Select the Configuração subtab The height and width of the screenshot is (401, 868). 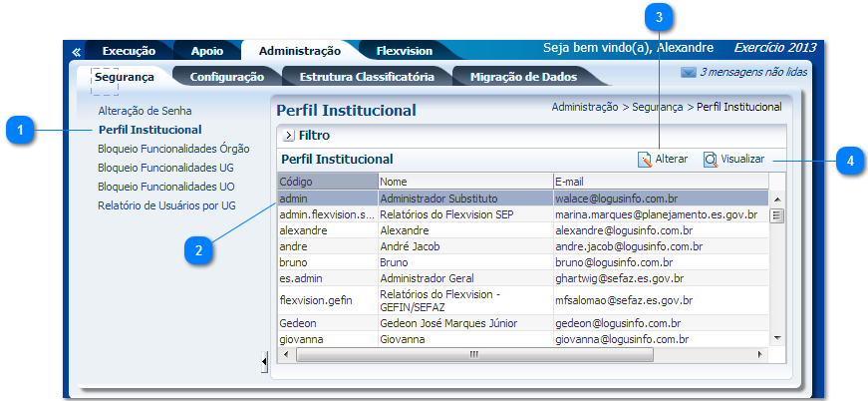click(226, 76)
